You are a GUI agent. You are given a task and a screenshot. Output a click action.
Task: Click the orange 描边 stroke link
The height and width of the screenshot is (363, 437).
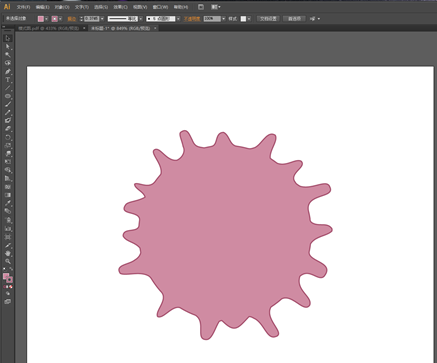[71, 19]
